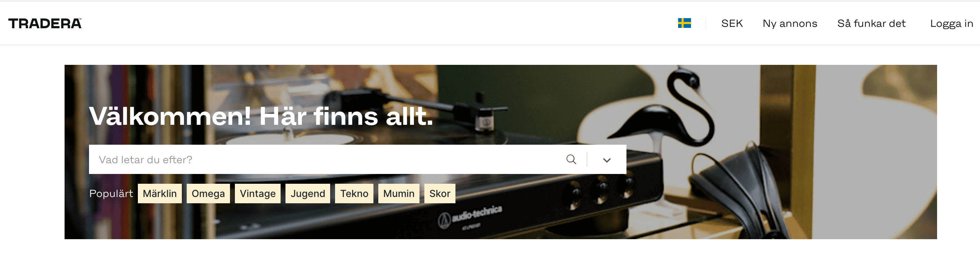
Task: Choose the Vintage popular search tag
Action: (258, 193)
